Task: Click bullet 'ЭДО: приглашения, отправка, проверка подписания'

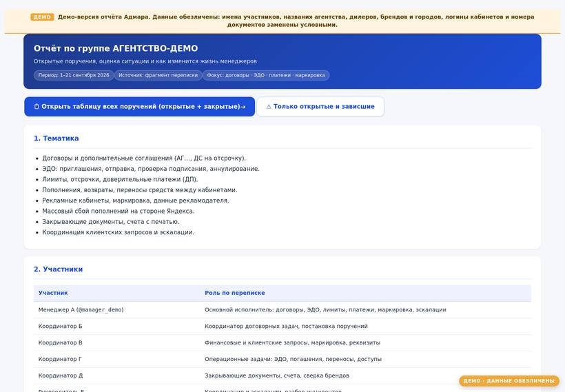Action: [x=151, y=169]
